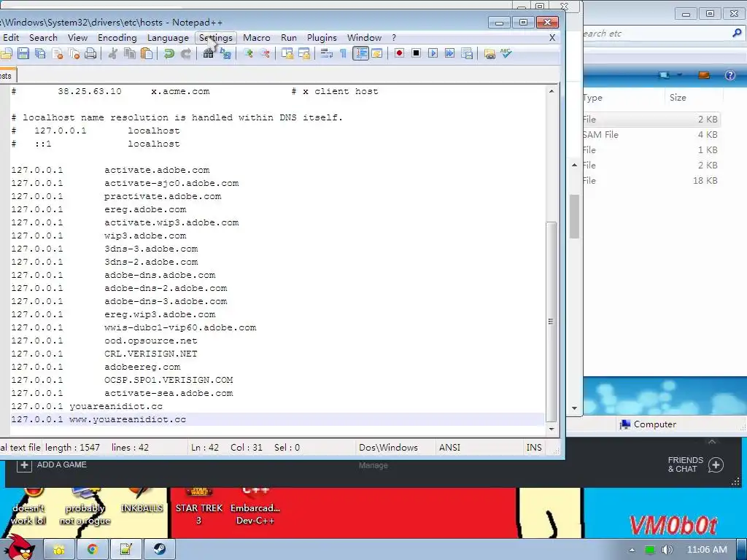Click the Zoom Out toolbar icon
The width and height of the screenshot is (747, 560).
click(x=265, y=53)
